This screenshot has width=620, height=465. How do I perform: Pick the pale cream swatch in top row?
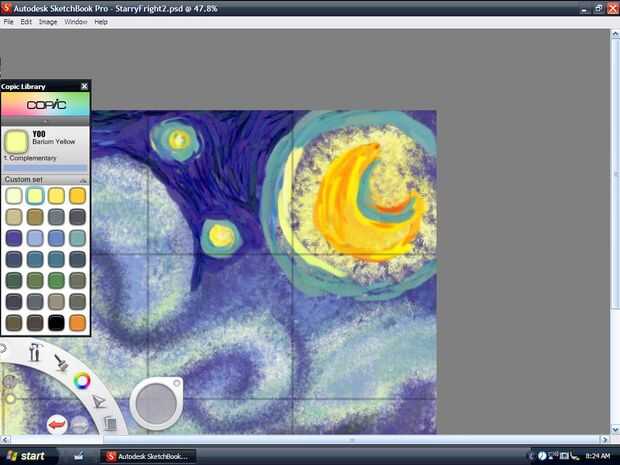(14, 196)
